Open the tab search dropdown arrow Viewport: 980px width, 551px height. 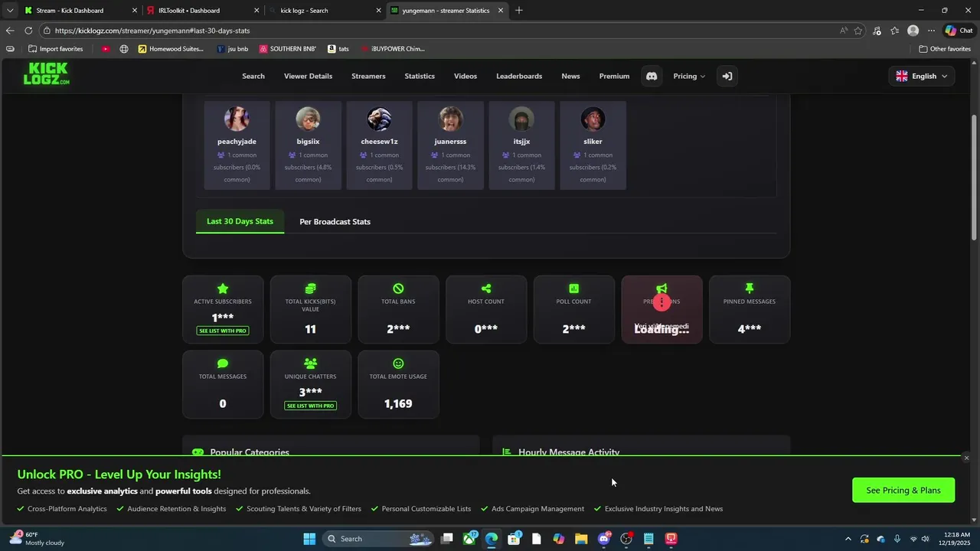click(x=10, y=11)
